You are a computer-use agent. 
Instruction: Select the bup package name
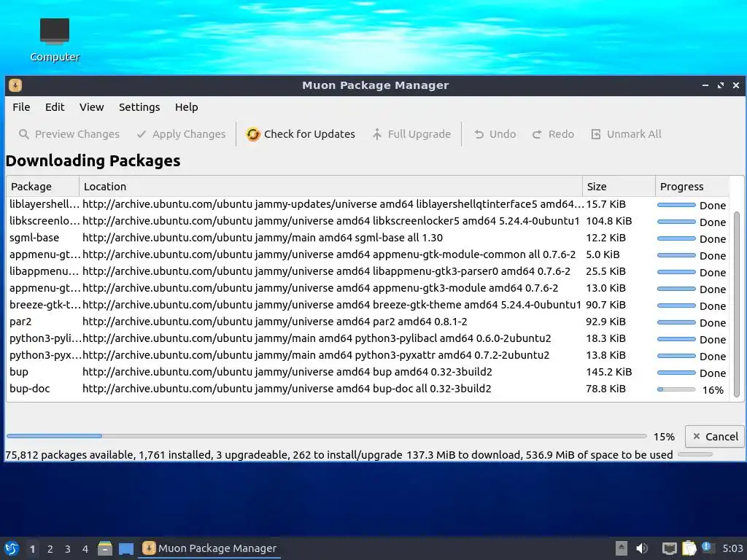[18, 372]
